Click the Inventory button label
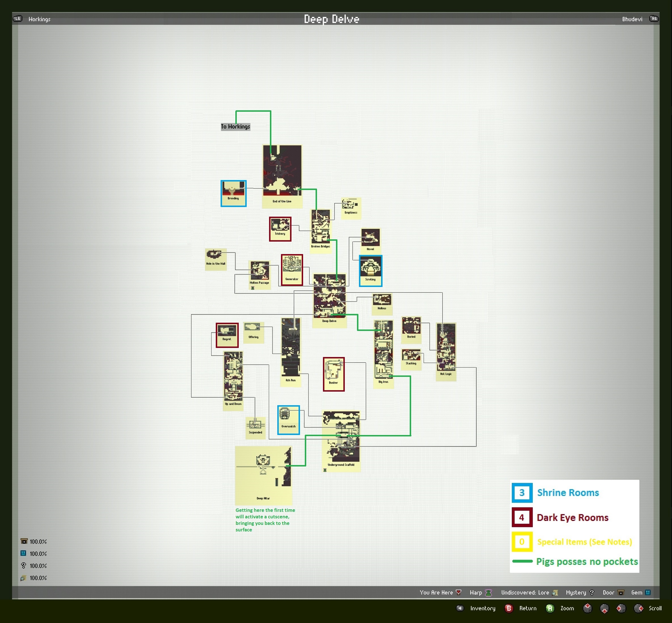Viewport: 672px width, 623px height. pyautogui.click(x=483, y=608)
